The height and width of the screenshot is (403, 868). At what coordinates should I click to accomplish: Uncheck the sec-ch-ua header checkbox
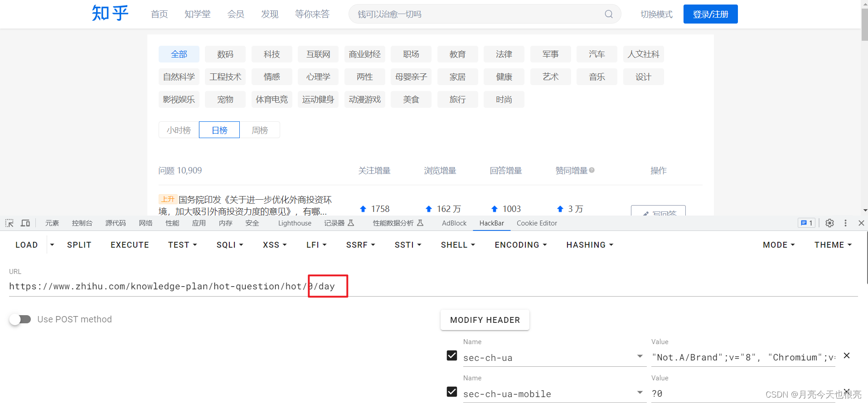click(452, 355)
